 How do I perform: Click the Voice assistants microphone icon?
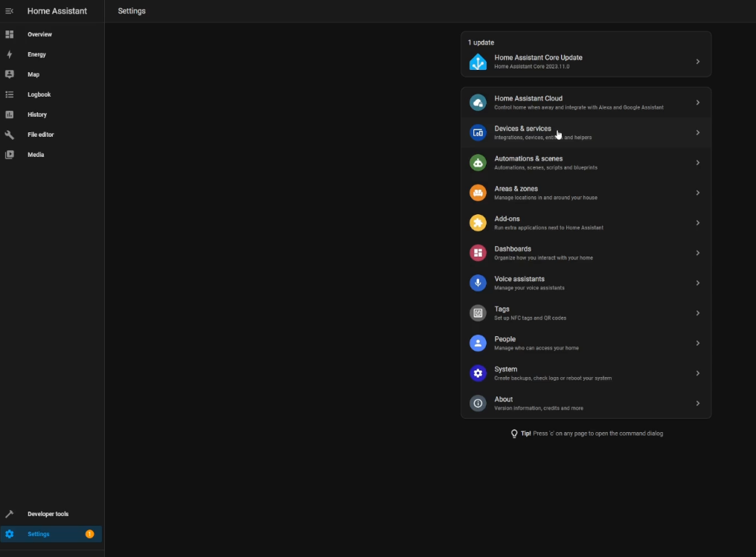pos(478,283)
